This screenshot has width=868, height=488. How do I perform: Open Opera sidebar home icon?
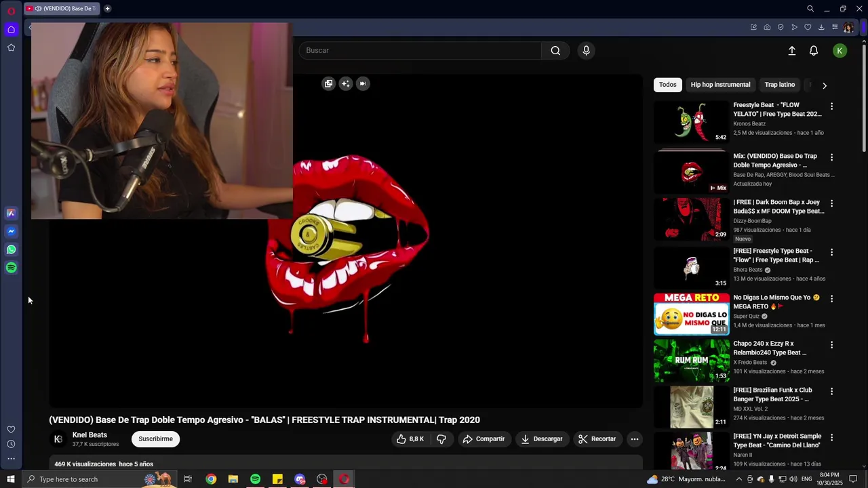tap(11, 29)
